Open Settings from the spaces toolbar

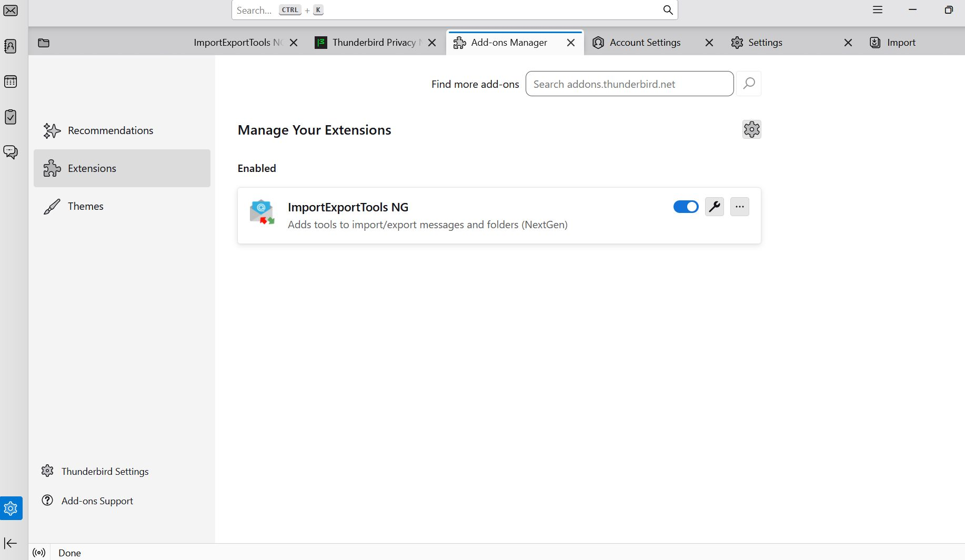[x=11, y=508]
